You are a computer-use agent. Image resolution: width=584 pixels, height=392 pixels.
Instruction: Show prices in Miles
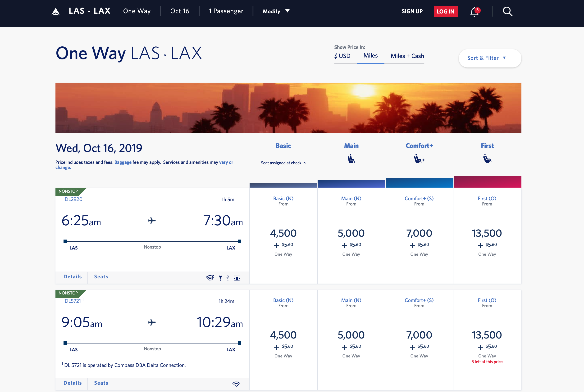click(x=370, y=56)
